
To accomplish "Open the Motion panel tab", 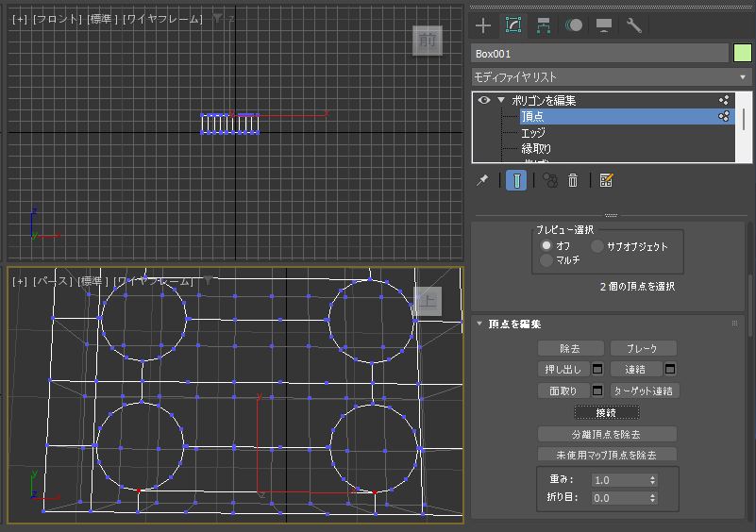I will 573,25.
